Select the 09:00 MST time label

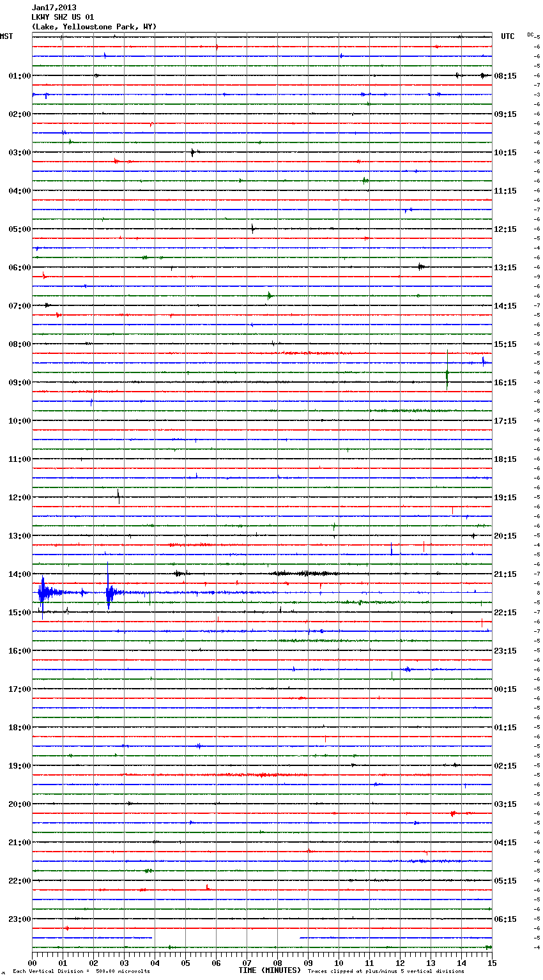tap(20, 383)
